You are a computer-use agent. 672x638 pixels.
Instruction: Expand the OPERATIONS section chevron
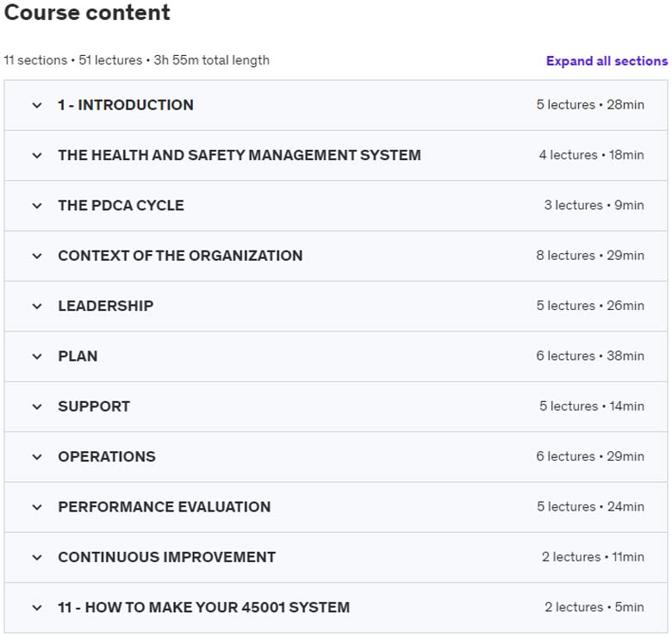(37, 457)
